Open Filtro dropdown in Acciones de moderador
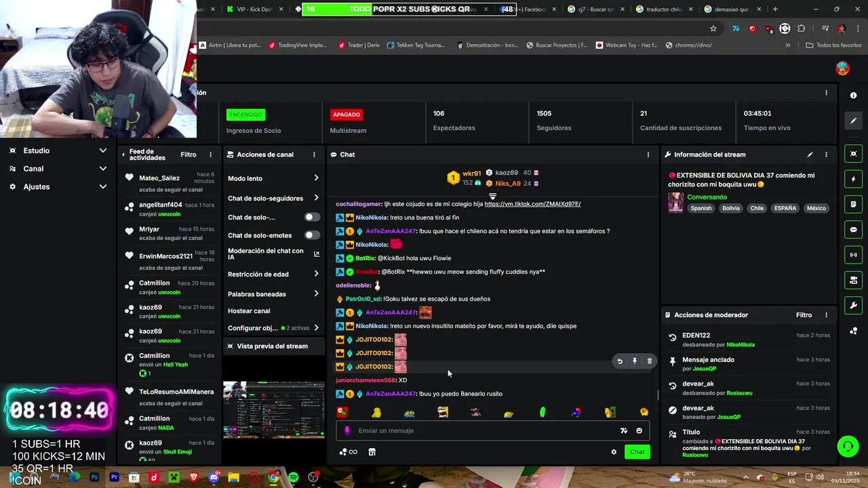Image resolution: width=868 pixels, height=488 pixels. (x=804, y=315)
